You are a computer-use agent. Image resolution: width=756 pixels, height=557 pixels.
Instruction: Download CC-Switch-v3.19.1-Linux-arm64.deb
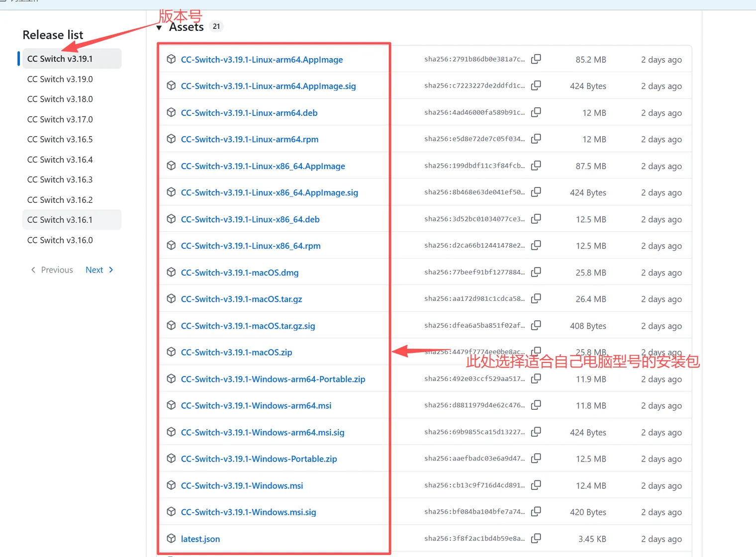pyautogui.click(x=249, y=113)
